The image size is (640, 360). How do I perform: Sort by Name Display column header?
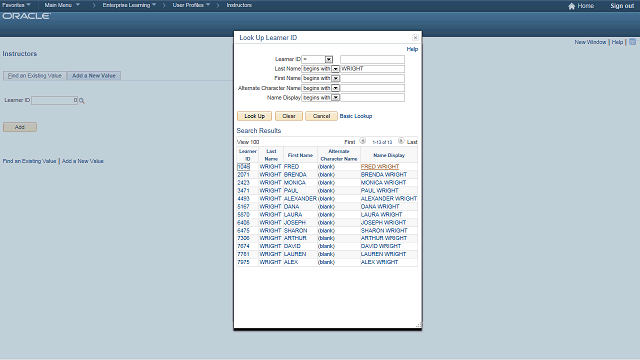tap(389, 155)
